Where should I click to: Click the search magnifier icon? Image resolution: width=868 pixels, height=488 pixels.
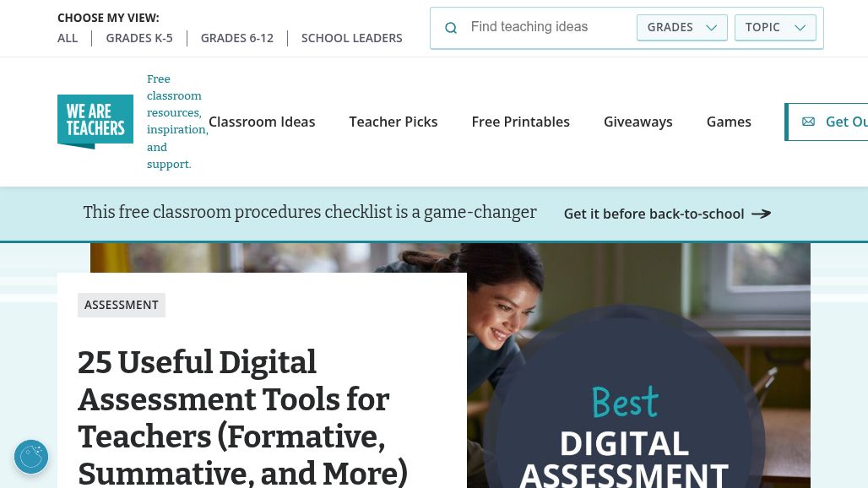click(451, 28)
